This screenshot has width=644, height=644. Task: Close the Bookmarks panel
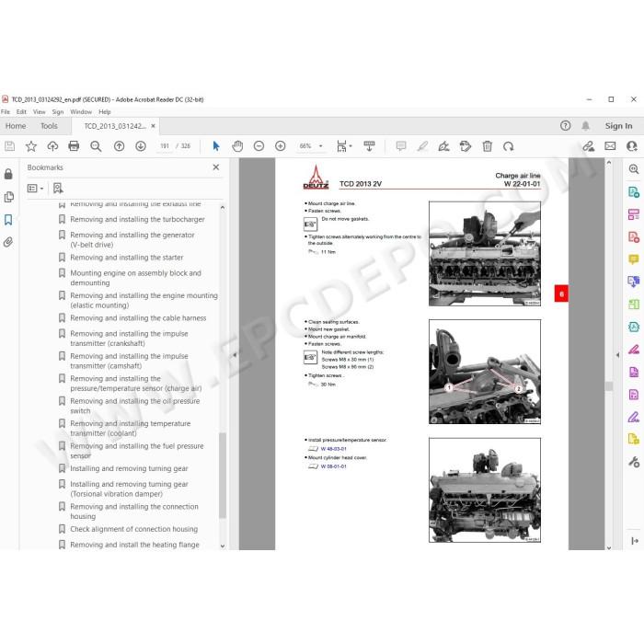tap(216, 167)
